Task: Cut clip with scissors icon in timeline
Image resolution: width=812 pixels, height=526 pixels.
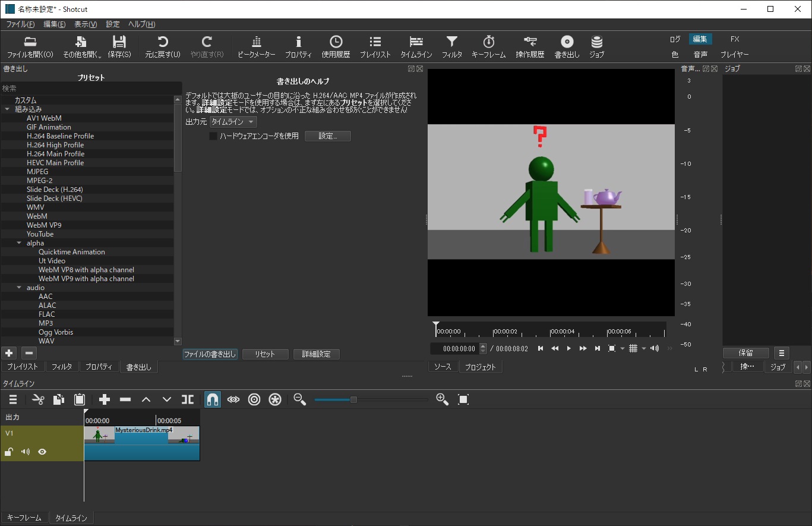Action: point(38,399)
